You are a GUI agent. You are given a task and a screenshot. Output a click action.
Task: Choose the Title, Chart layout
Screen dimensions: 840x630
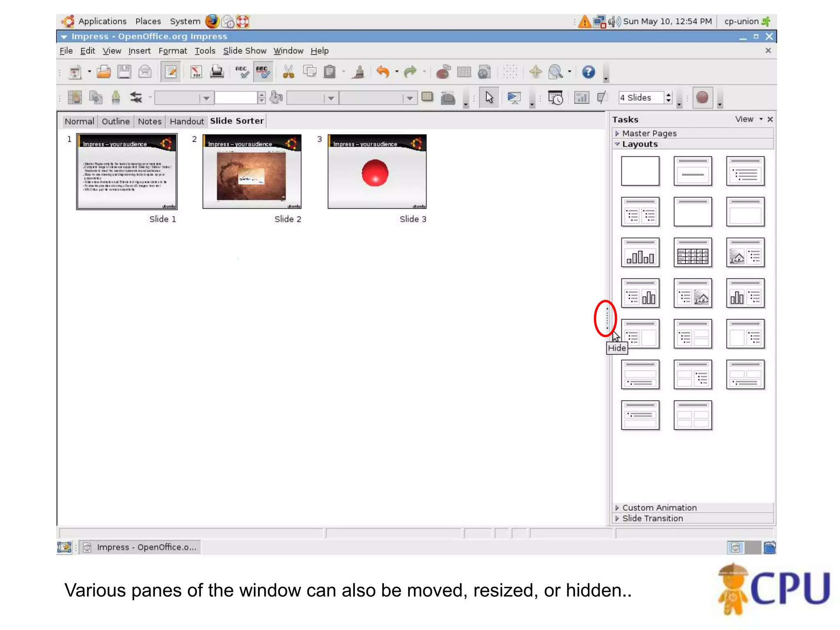(640, 253)
